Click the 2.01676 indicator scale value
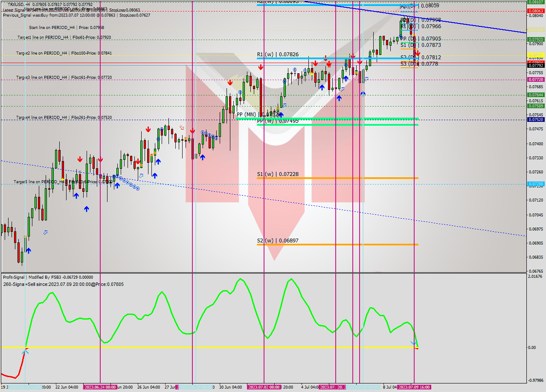 click(x=536, y=277)
